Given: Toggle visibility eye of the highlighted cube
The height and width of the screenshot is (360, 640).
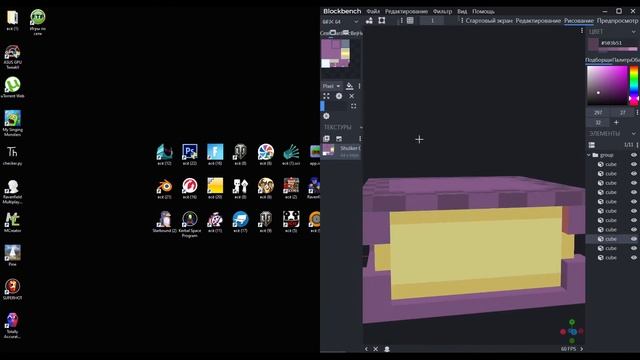Looking at the screenshot, I should click(x=633, y=239).
